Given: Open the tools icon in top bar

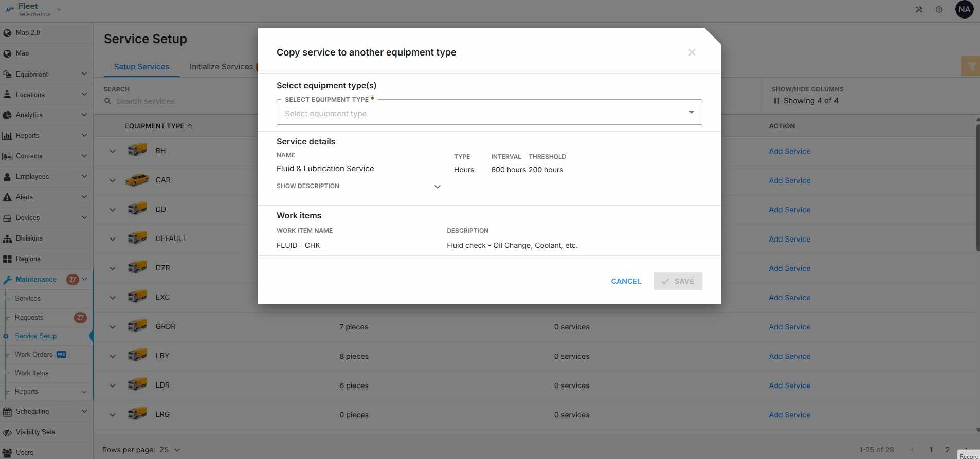Looking at the screenshot, I should 919,9.
